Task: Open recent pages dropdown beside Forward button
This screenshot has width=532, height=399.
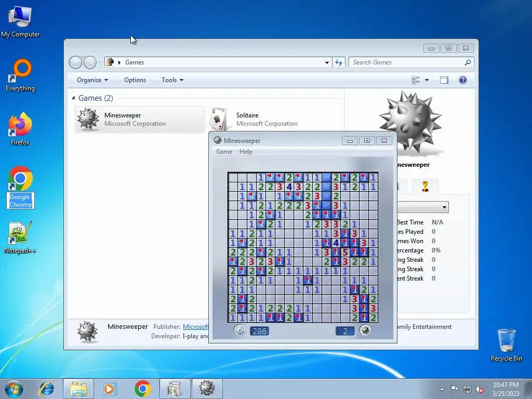Action: (100, 63)
